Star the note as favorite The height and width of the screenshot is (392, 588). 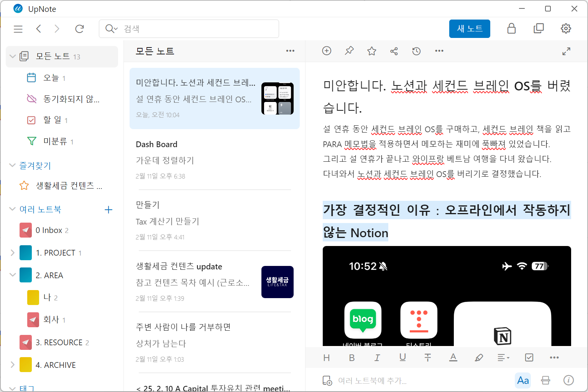tap(371, 51)
